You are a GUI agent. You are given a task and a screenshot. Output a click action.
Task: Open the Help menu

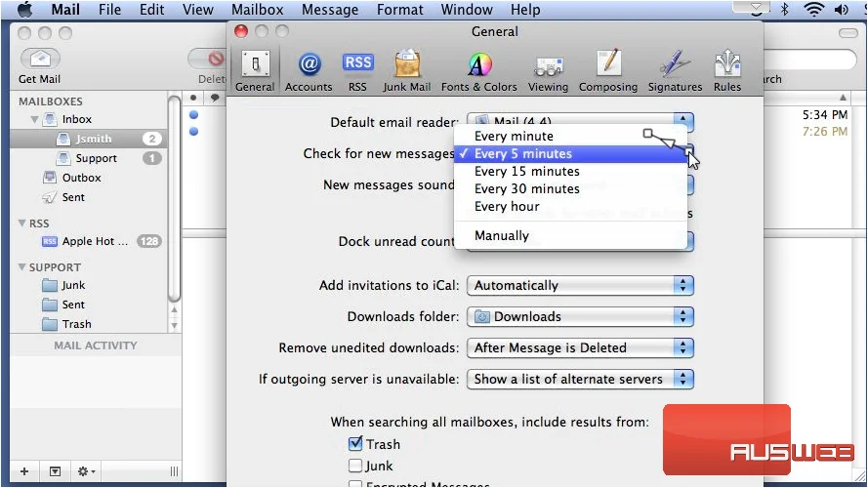[525, 10]
